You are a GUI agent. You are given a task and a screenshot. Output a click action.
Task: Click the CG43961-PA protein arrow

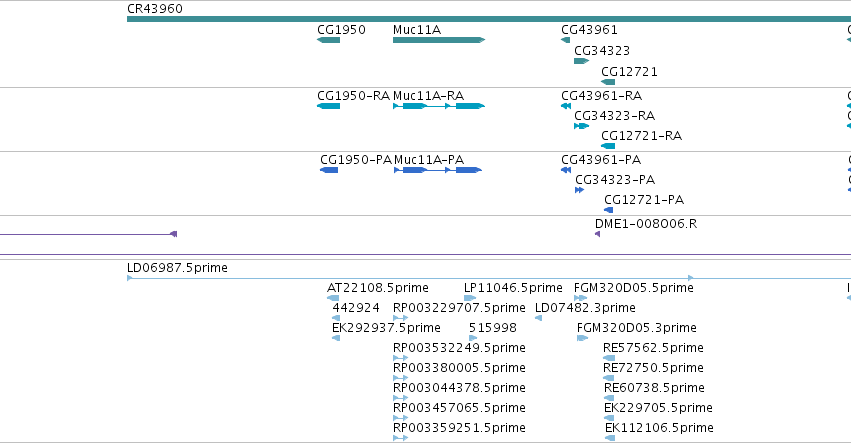click(x=566, y=170)
